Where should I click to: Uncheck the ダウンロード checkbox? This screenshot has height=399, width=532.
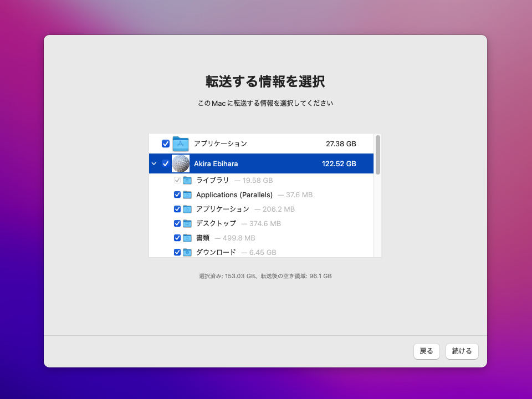177,253
